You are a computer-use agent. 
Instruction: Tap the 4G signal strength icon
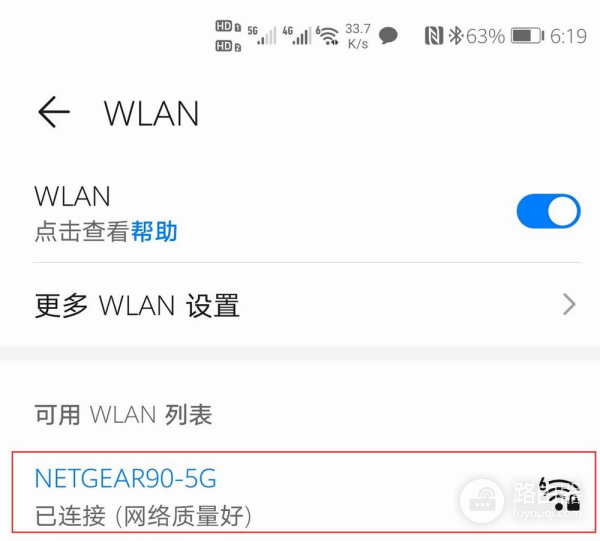pyautogui.click(x=297, y=36)
